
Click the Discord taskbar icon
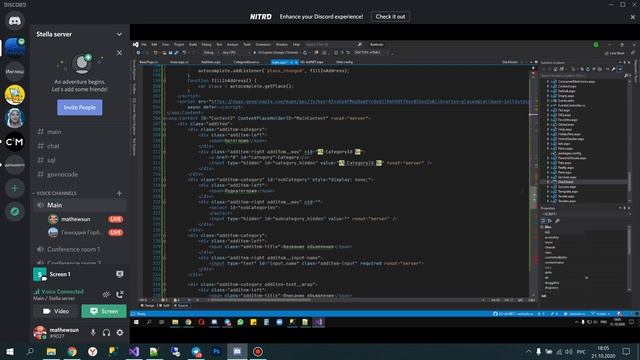(237, 351)
